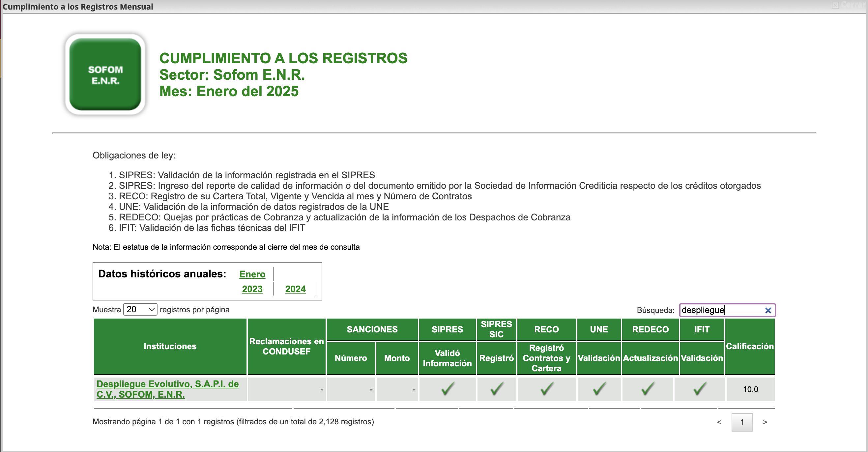Click 'CUMPLIMIENTO A LOS REGISTROS' heading

coord(283,58)
